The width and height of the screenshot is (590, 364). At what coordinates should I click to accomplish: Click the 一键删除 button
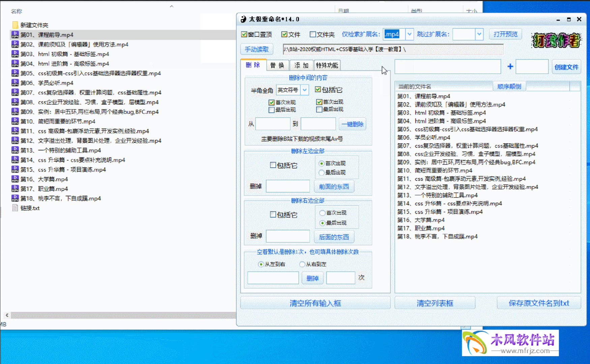[352, 124]
